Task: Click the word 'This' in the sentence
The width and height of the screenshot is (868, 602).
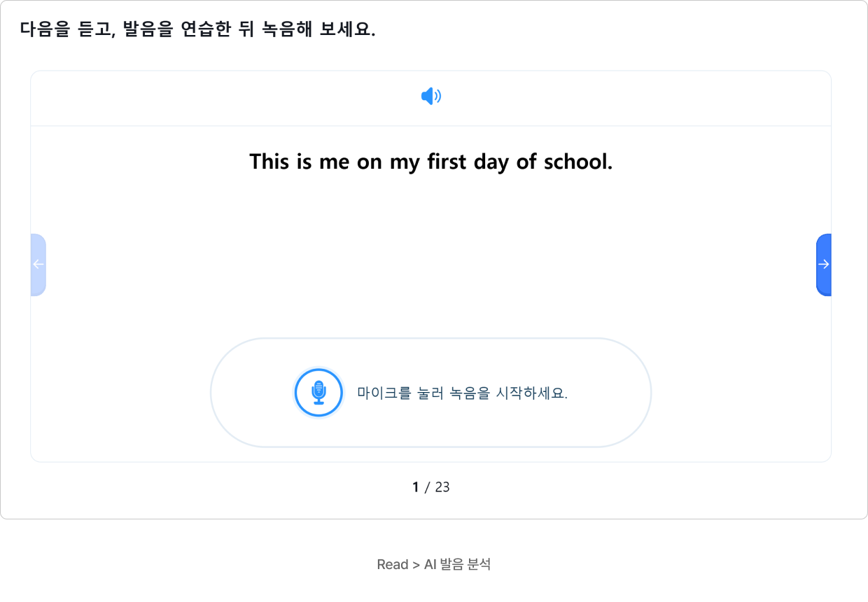Action: [269, 162]
